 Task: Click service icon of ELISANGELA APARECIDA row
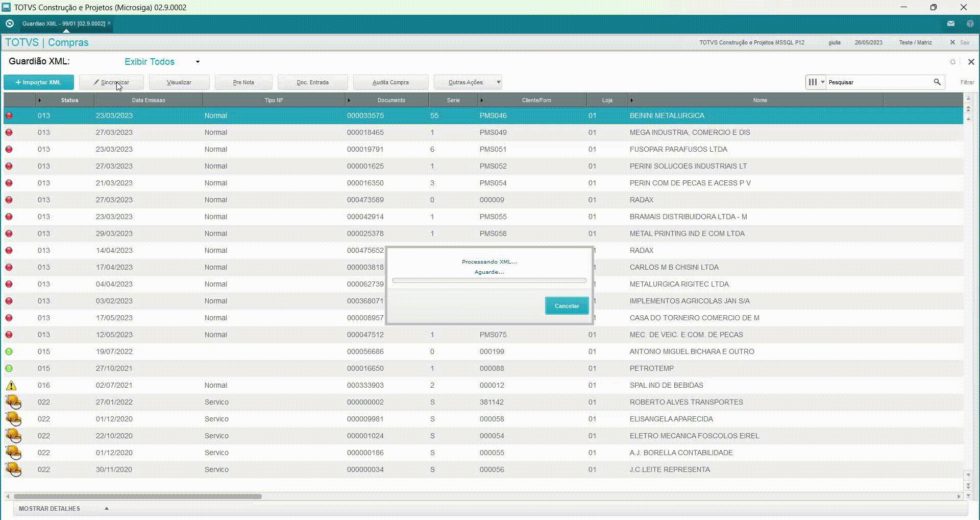(x=13, y=419)
